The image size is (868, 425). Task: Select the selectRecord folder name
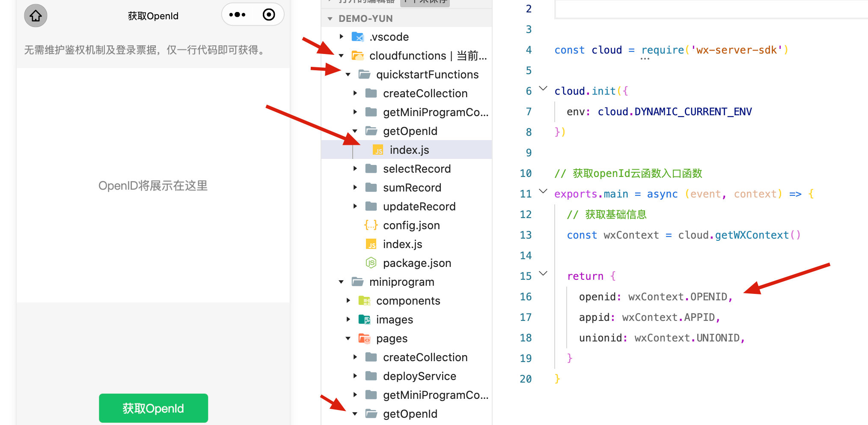417,169
